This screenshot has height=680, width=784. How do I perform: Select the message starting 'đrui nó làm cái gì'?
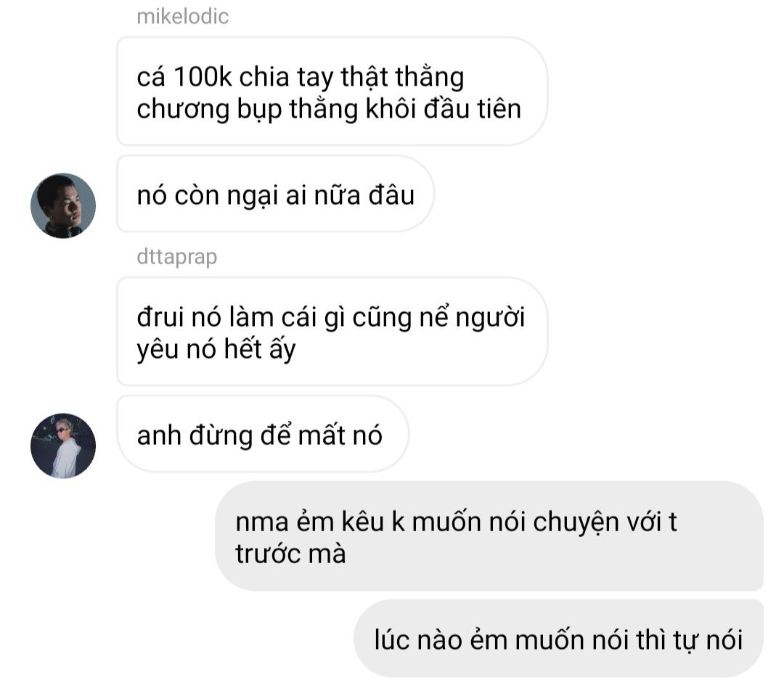click(332, 332)
